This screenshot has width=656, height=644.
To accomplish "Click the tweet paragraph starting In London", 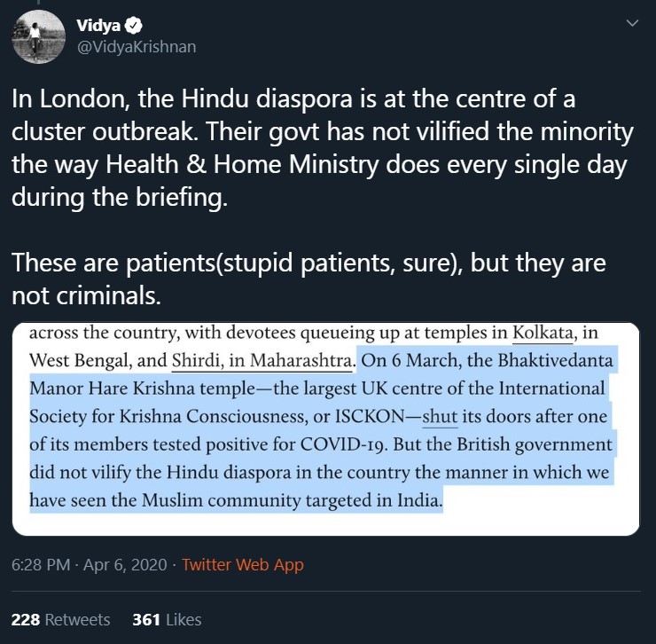I will click(323, 148).
